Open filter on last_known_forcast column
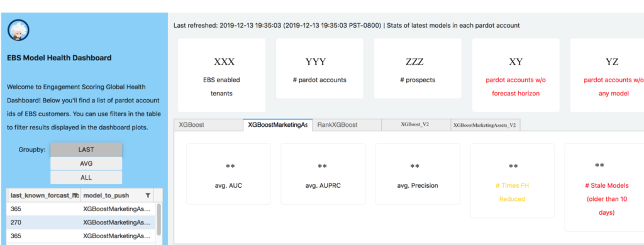644x245 pixels. click(x=75, y=195)
